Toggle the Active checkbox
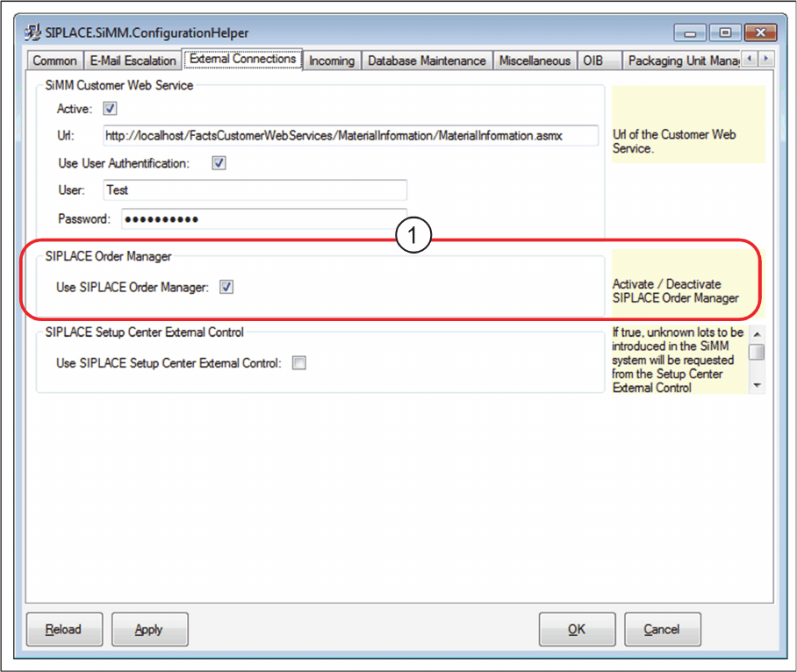The image size is (797, 672). point(110,108)
